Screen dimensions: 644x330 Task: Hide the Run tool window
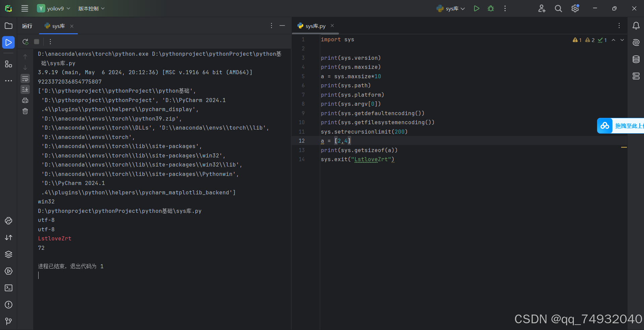282,26
